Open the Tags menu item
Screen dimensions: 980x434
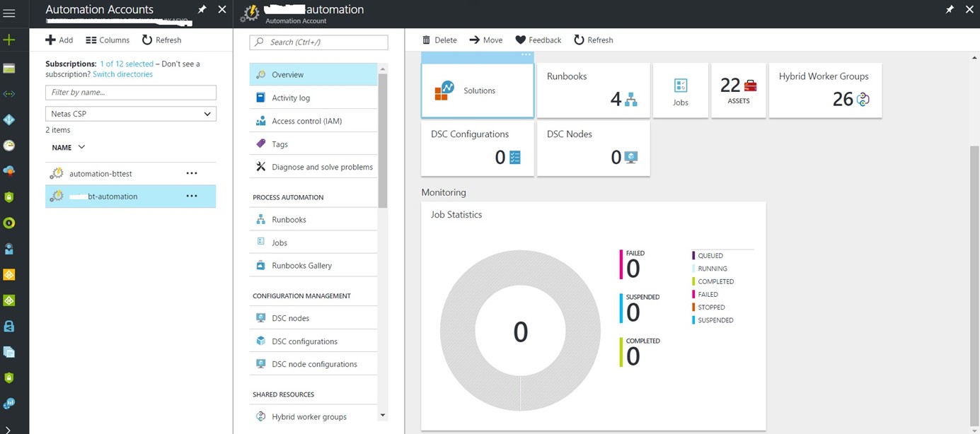pyautogui.click(x=313, y=144)
